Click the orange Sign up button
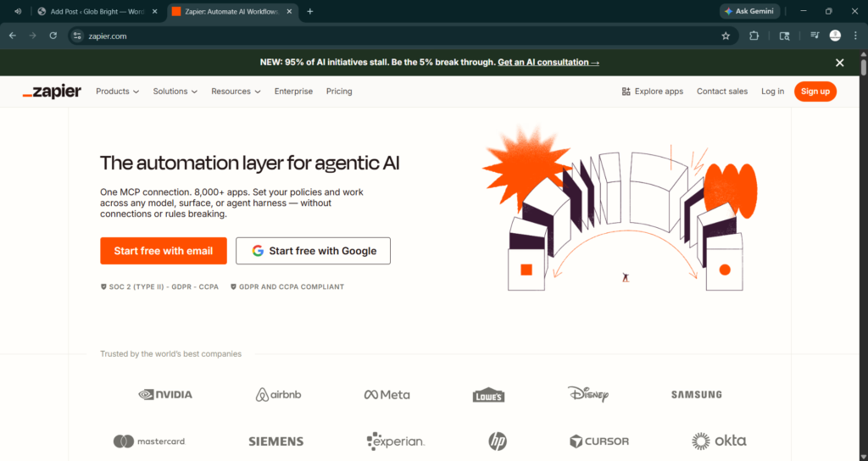The width and height of the screenshot is (868, 461). click(815, 92)
